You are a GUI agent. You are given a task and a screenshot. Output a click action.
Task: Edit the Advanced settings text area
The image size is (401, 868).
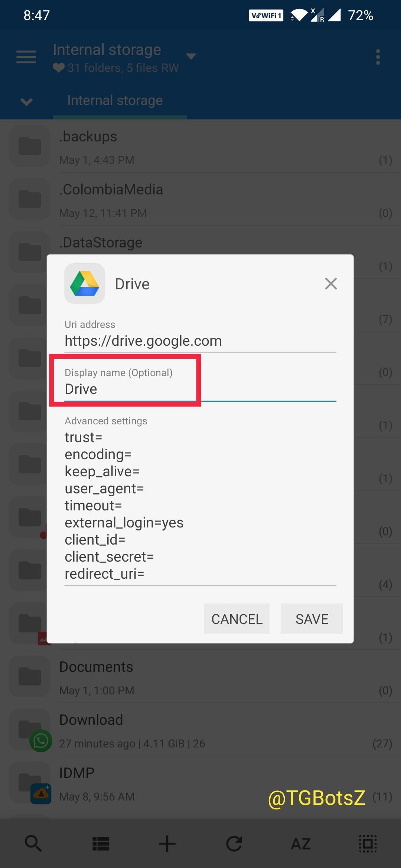point(200,506)
